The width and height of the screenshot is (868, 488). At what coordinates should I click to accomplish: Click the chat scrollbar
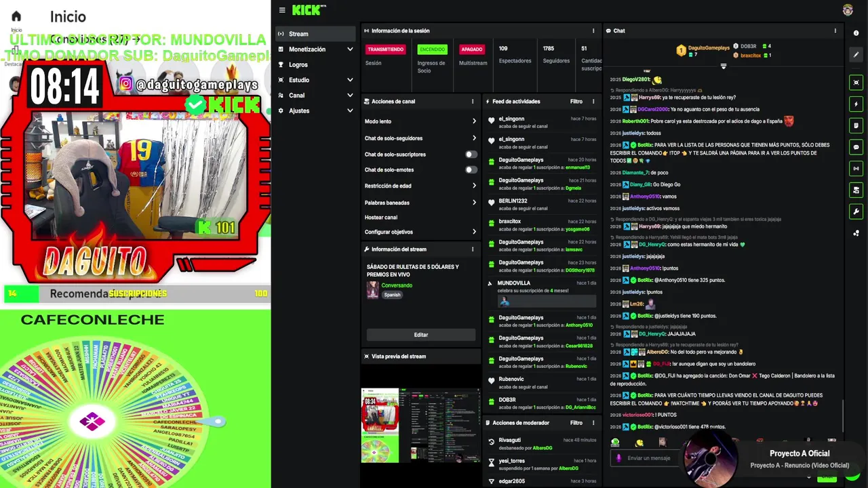tap(843, 415)
